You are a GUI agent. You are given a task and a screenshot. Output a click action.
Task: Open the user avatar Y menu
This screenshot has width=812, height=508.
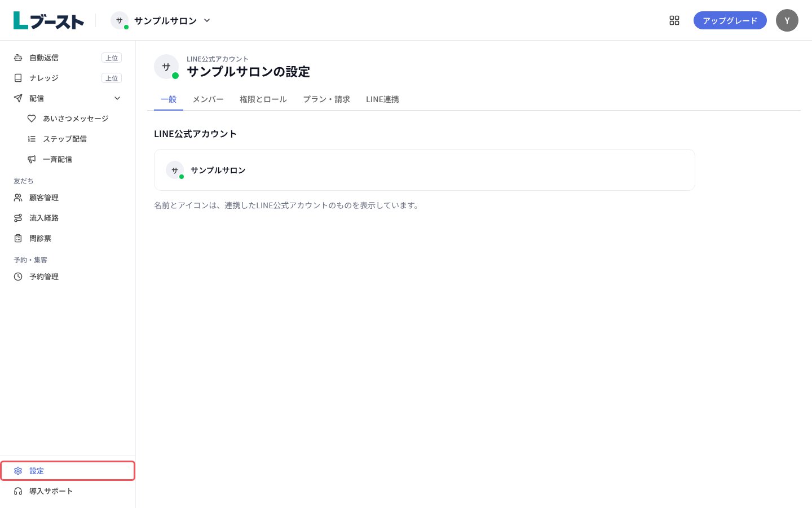[787, 20]
